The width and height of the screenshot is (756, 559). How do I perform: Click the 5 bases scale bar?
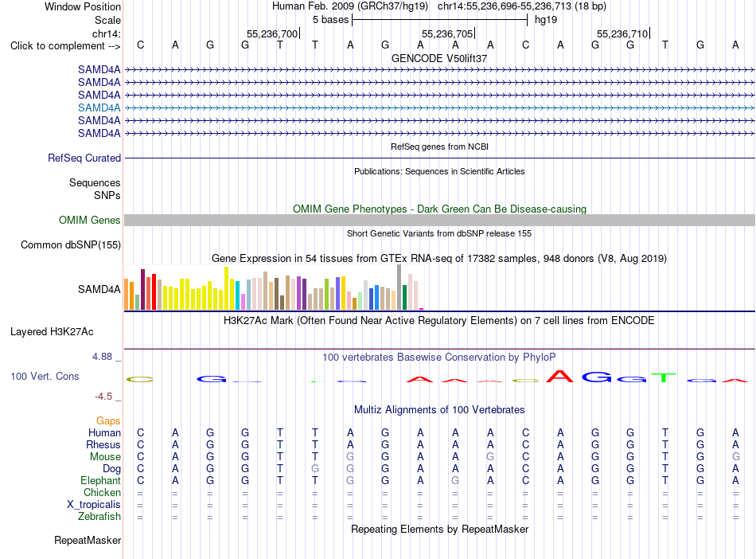click(x=440, y=20)
